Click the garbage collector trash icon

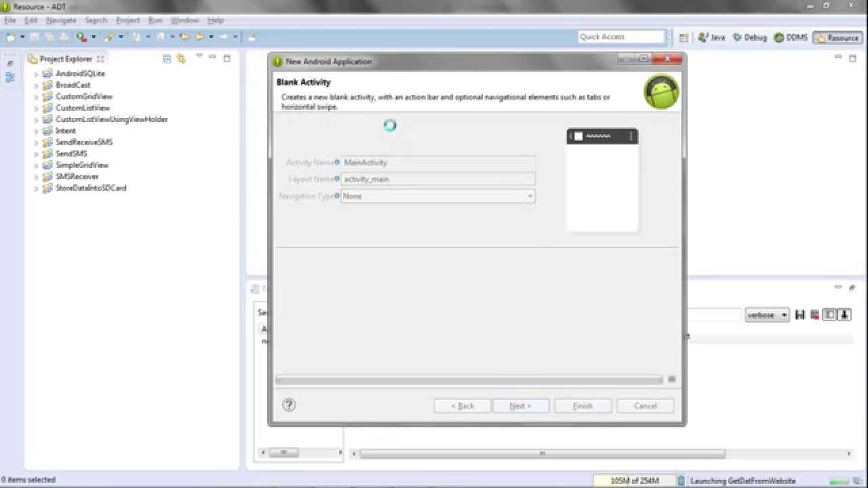pos(681,481)
